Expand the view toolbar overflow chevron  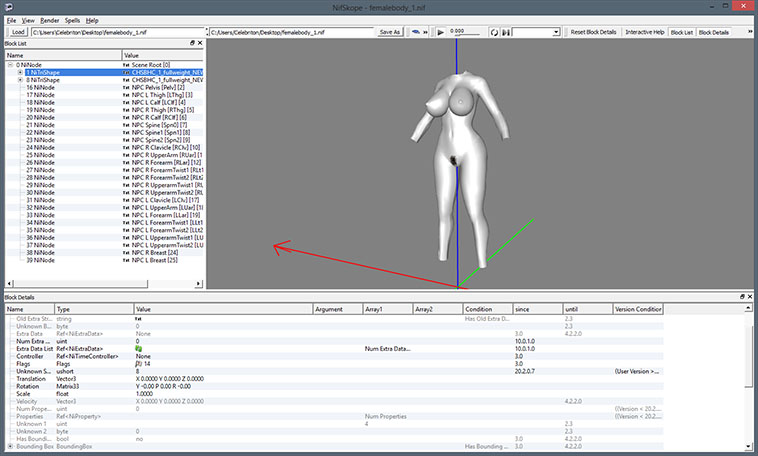tap(425, 32)
